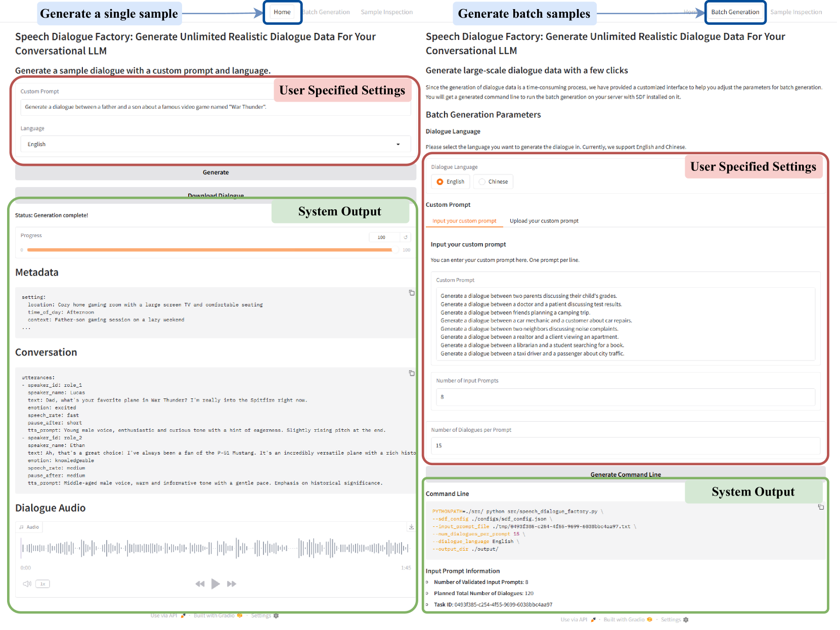Viewport: 840px width, 630px height.
Task: Open the Language dropdown showing English
Action: [215, 144]
